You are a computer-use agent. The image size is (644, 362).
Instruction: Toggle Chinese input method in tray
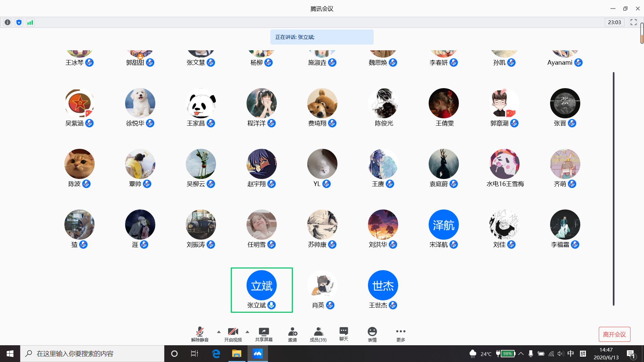[x=571, y=354]
